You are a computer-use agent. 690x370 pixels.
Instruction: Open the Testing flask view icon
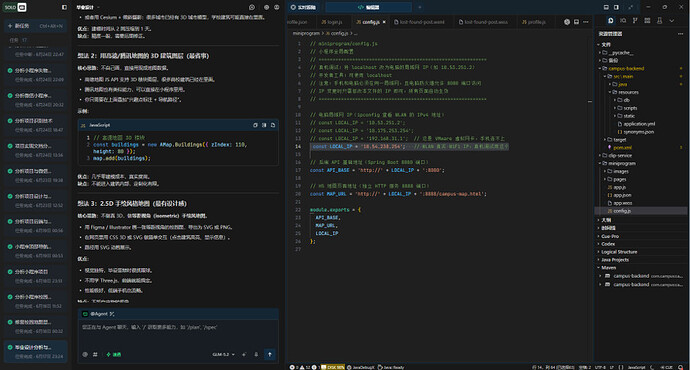[659, 21]
